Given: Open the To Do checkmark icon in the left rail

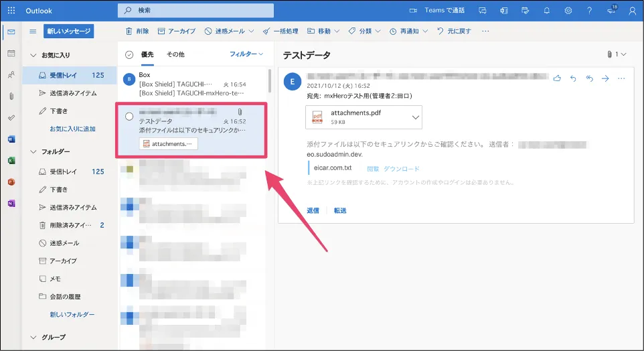Looking at the screenshot, I should pos(11,117).
